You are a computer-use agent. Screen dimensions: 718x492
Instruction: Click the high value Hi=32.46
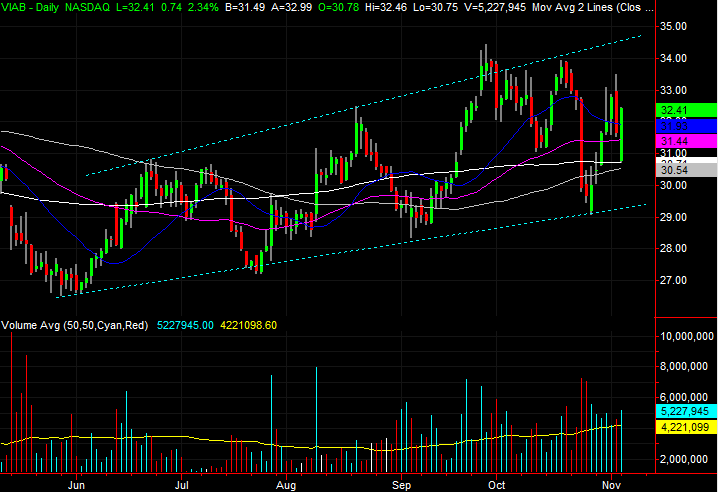pyautogui.click(x=386, y=7)
